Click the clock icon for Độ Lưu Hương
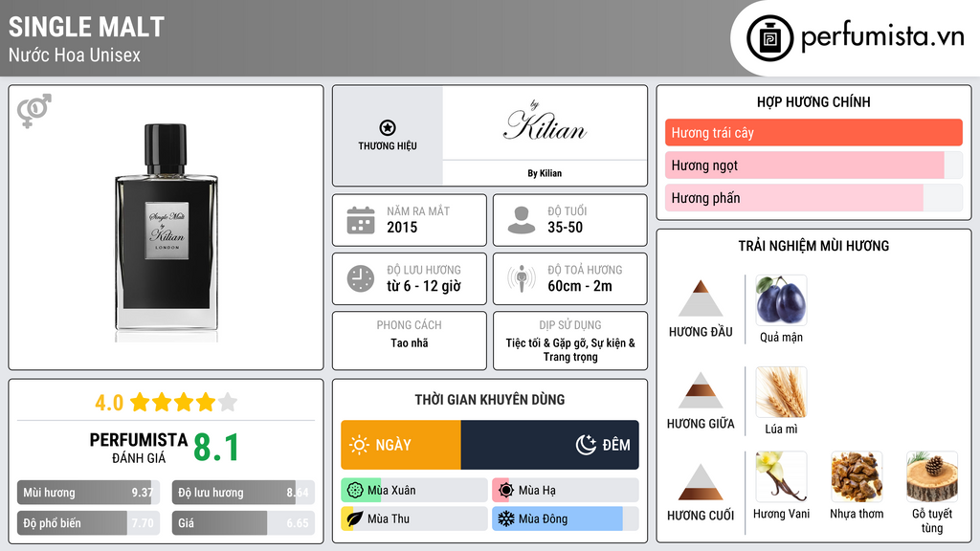The height and width of the screenshot is (551, 980). click(360, 278)
